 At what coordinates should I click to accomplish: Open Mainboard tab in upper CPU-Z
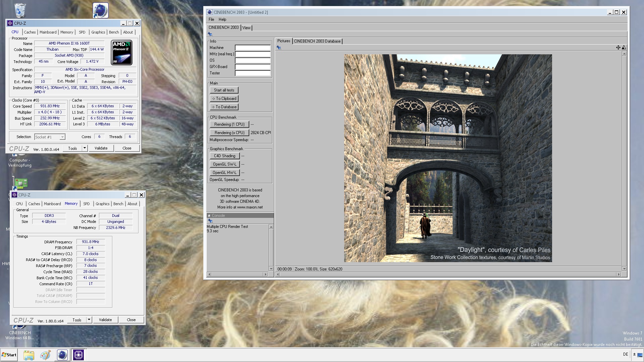(x=48, y=32)
